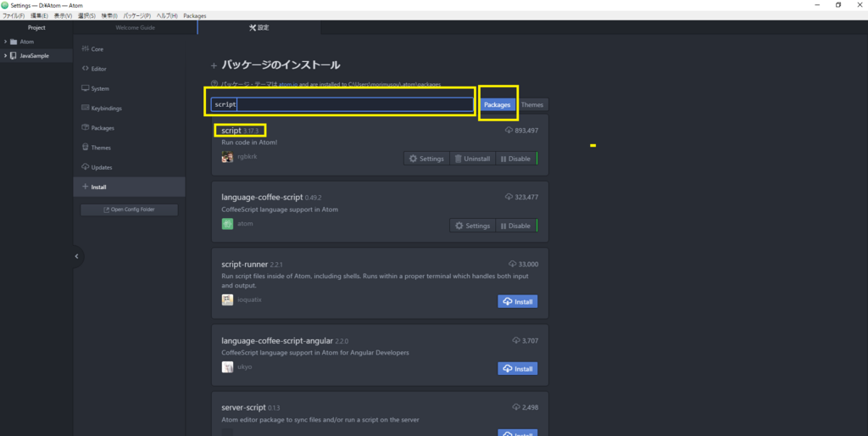
Task: Click the server-script package title
Action: pyautogui.click(x=244, y=408)
